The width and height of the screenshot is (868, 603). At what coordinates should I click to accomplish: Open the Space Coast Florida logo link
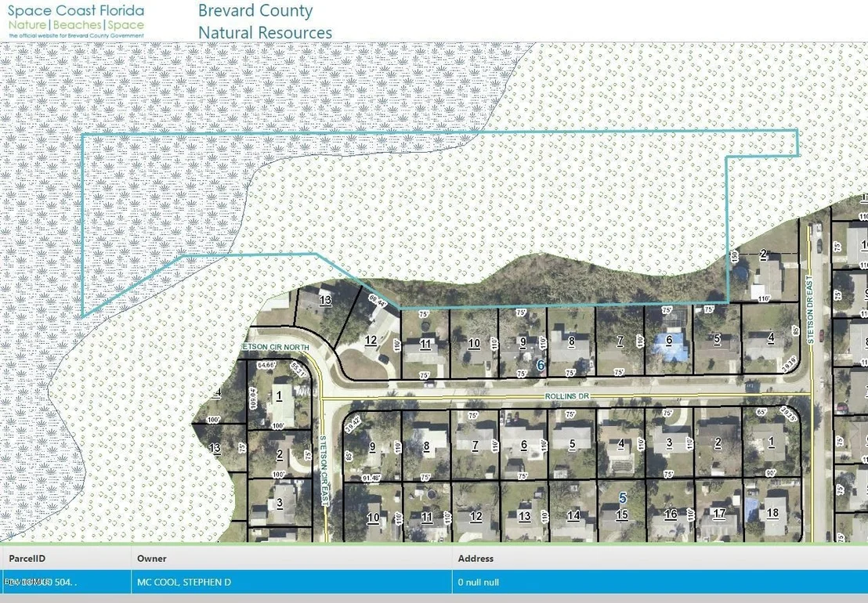76,22
